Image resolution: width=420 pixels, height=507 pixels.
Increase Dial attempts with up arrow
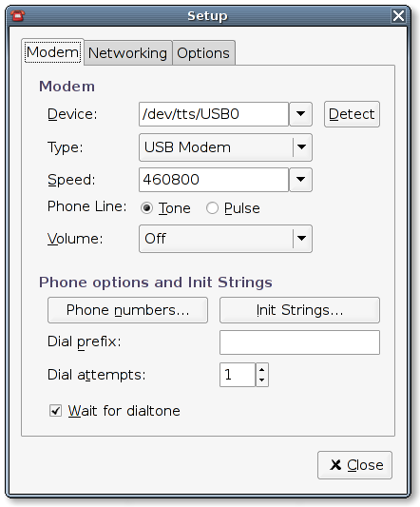pyautogui.click(x=262, y=369)
